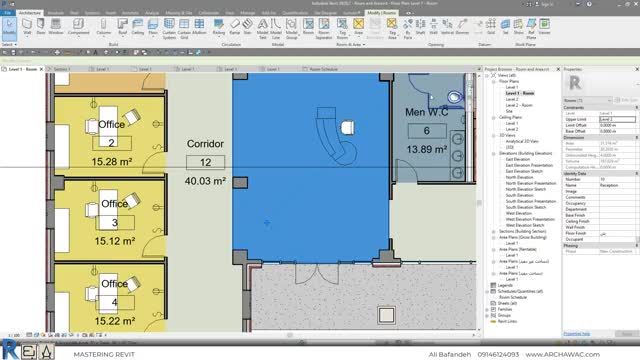Select the Mullion tool
Image resolution: width=640 pixels, height=360 pixels.
point(199,27)
